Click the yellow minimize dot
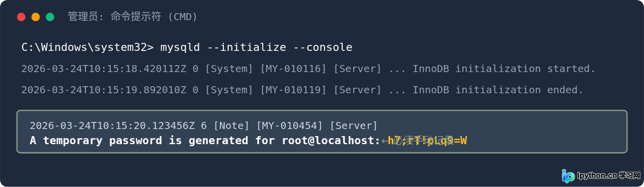This screenshot has width=644, height=187. (36, 17)
